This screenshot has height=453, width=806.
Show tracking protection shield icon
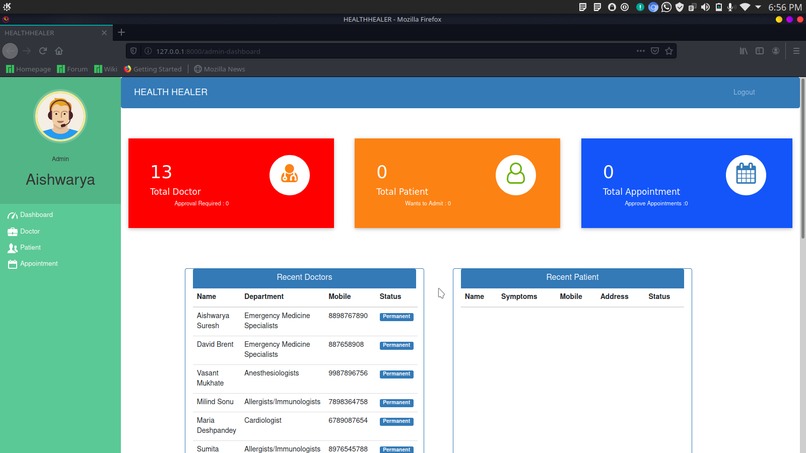point(134,51)
